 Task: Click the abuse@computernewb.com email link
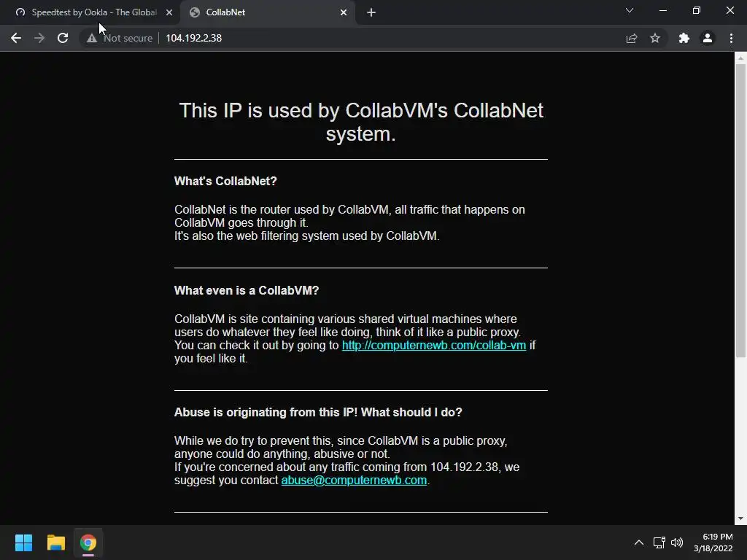pos(354,480)
